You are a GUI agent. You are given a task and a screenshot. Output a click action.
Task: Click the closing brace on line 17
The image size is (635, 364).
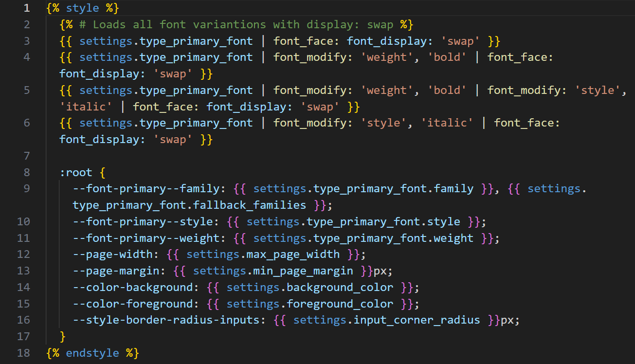(x=62, y=337)
